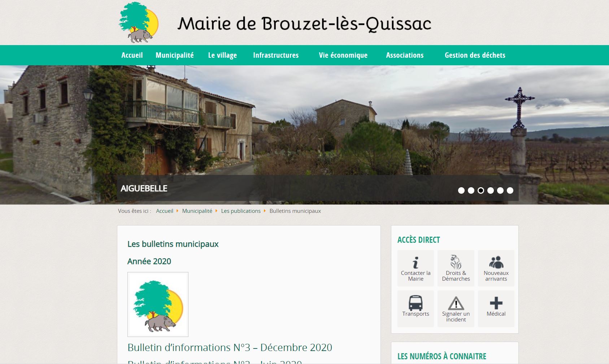Click the Associations menu item
Screen dimensions: 609x364
coord(405,55)
